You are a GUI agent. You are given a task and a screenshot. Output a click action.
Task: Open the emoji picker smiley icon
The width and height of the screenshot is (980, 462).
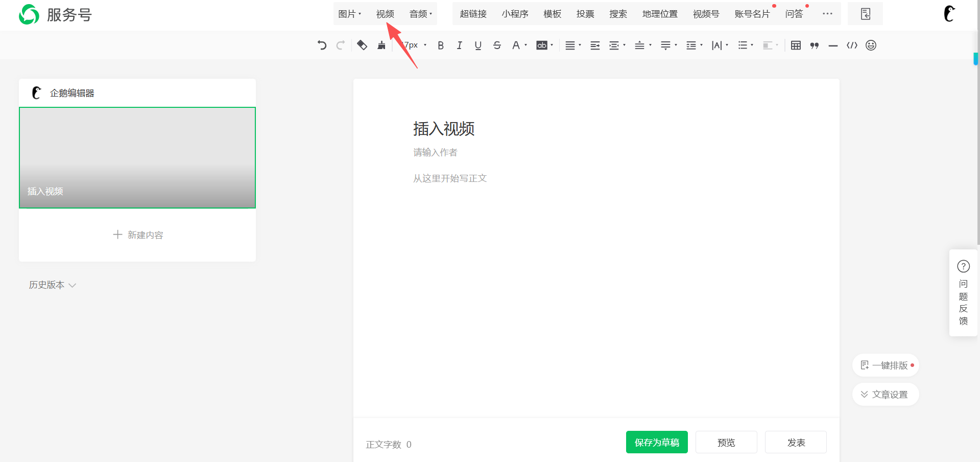click(871, 45)
